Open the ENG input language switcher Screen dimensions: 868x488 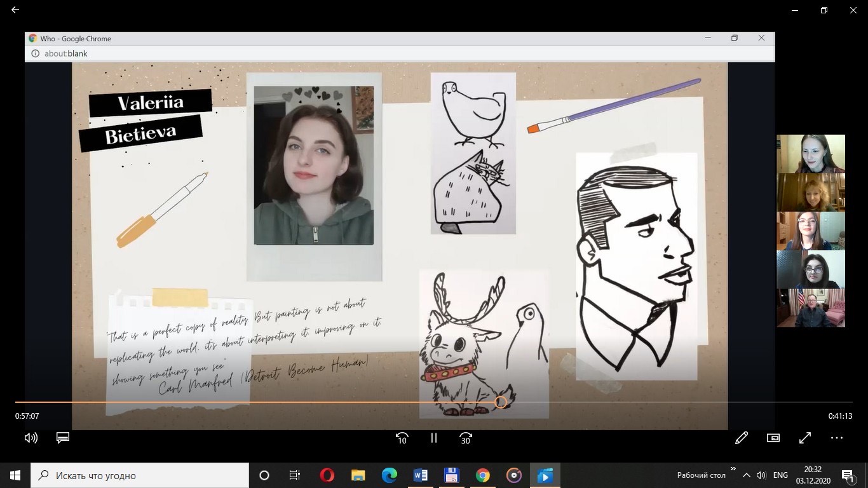780,475
